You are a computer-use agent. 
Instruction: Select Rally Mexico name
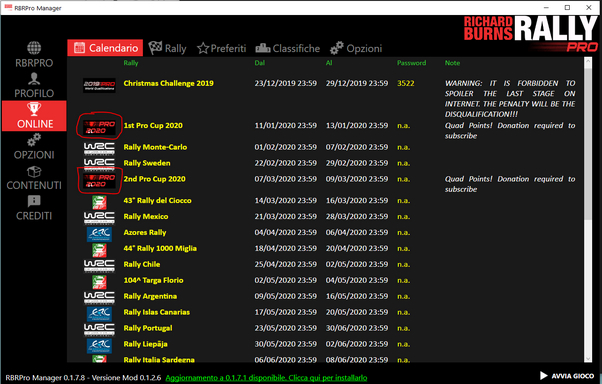tap(146, 217)
